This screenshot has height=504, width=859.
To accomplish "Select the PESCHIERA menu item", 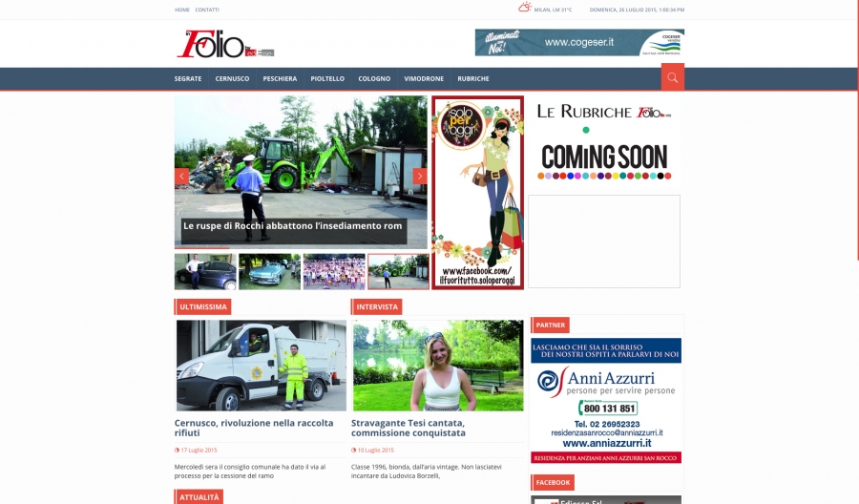I will pos(280,79).
